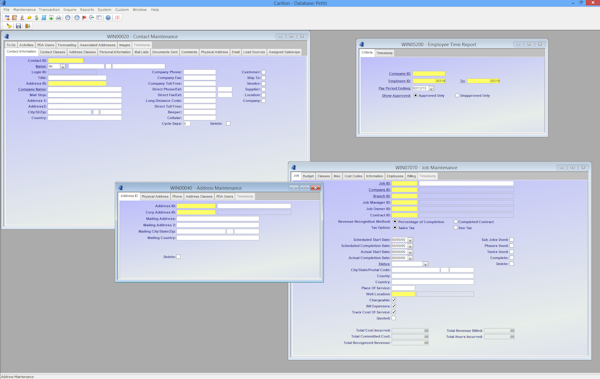Open the Maintenance menu
The height and width of the screenshot is (379, 600).
[x=24, y=10]
